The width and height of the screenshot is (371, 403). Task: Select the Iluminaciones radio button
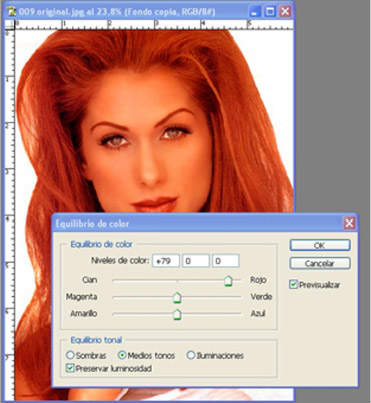191,355
